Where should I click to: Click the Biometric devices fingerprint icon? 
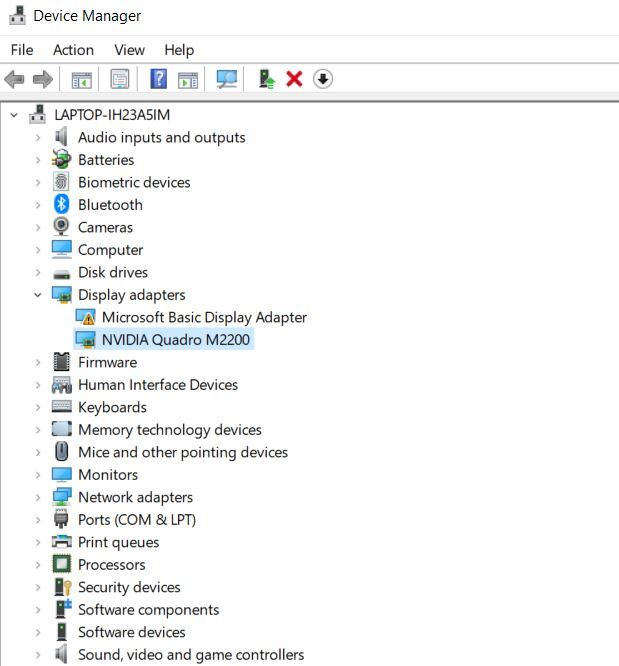coord(61,182)
